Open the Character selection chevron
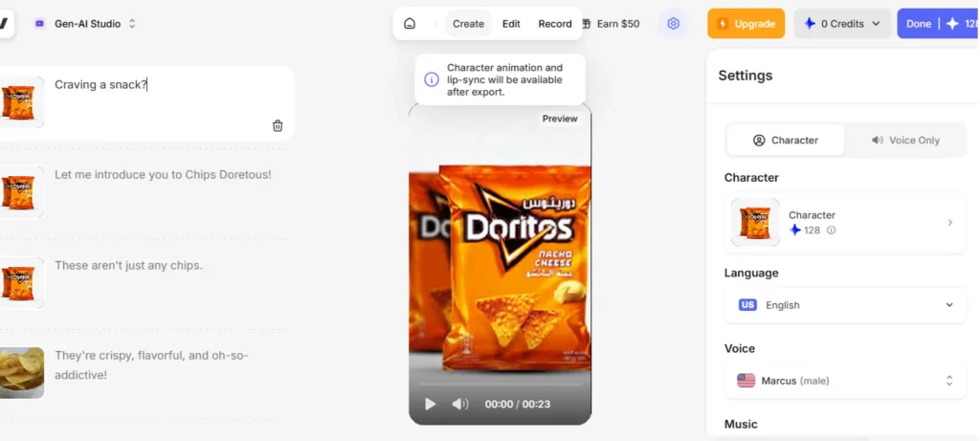 (x=949, y=223)
